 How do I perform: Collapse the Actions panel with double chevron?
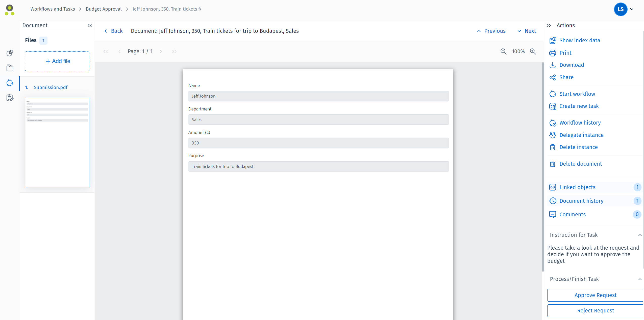(x=549, y=25)
